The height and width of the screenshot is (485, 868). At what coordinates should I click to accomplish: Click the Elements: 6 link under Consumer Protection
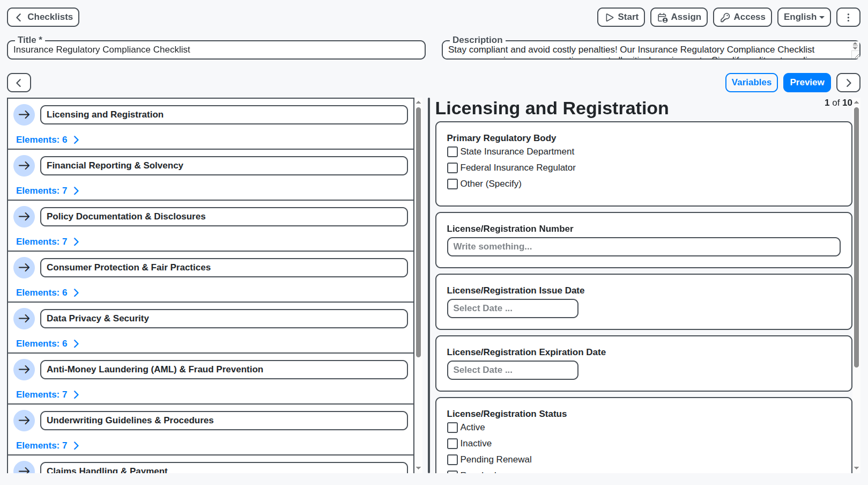tap(42, 292)
